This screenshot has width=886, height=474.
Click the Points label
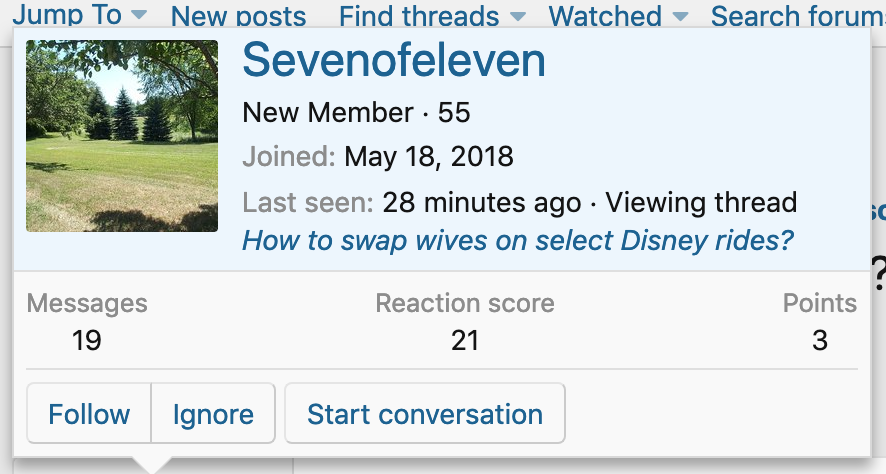tap(820, 304)
